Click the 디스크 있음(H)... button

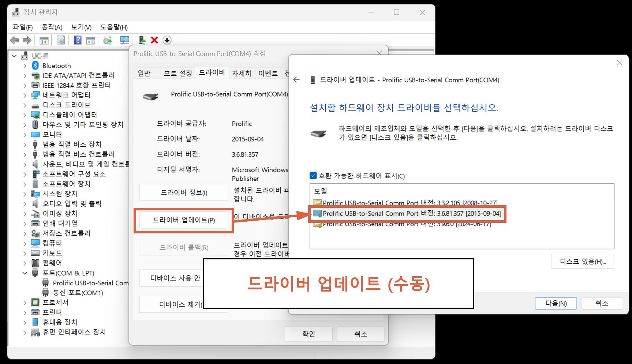[583, 262]
